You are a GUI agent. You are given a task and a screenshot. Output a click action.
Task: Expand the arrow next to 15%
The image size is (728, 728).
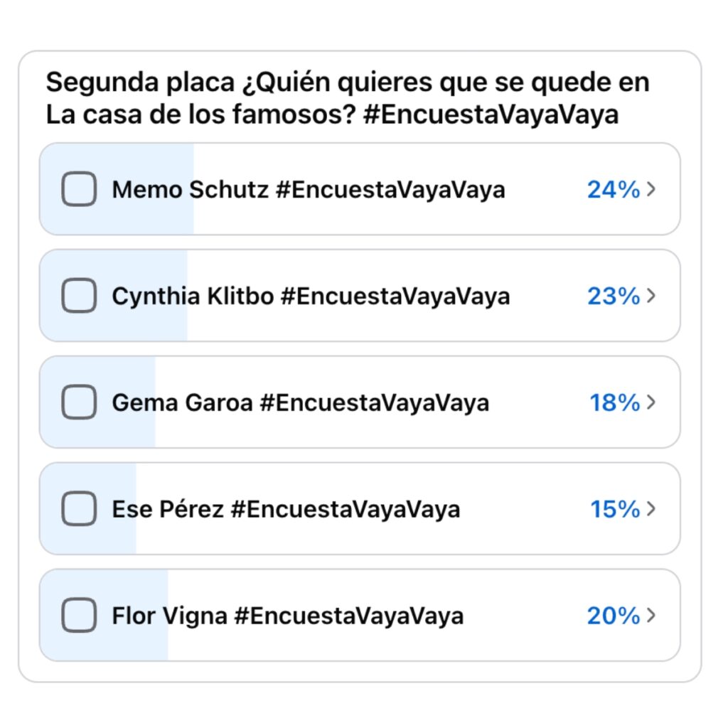point(651,508)
